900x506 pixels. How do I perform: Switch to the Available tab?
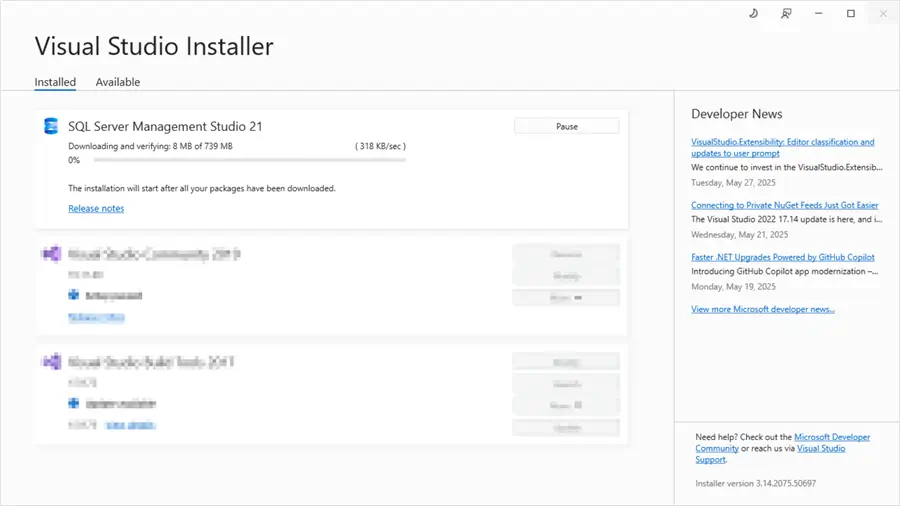coord(118,82)
